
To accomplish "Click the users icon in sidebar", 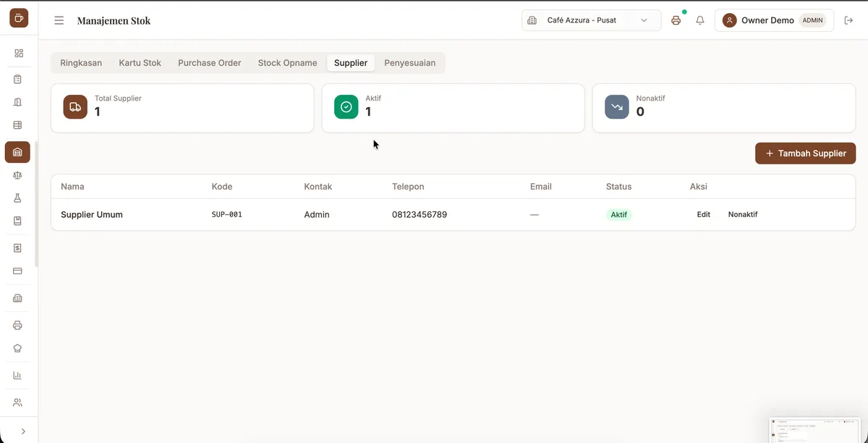I will tap(18, 402).
